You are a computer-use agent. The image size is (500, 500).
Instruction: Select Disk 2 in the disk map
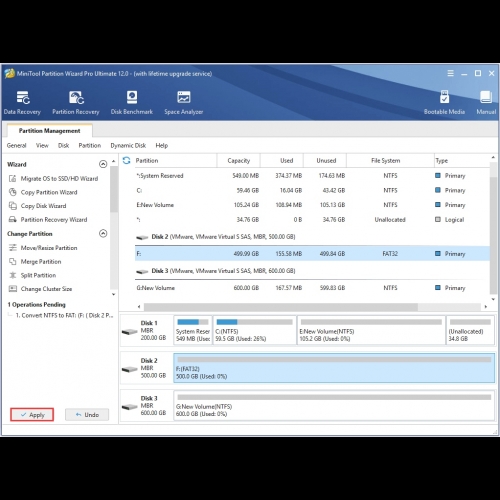click(147, 368)
